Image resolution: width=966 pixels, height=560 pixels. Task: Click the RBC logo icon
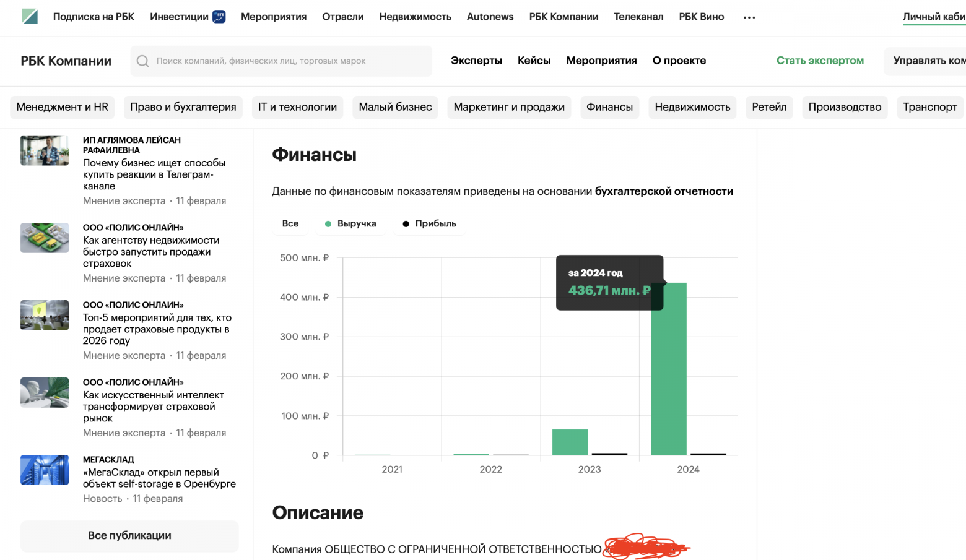pos(29,17)
